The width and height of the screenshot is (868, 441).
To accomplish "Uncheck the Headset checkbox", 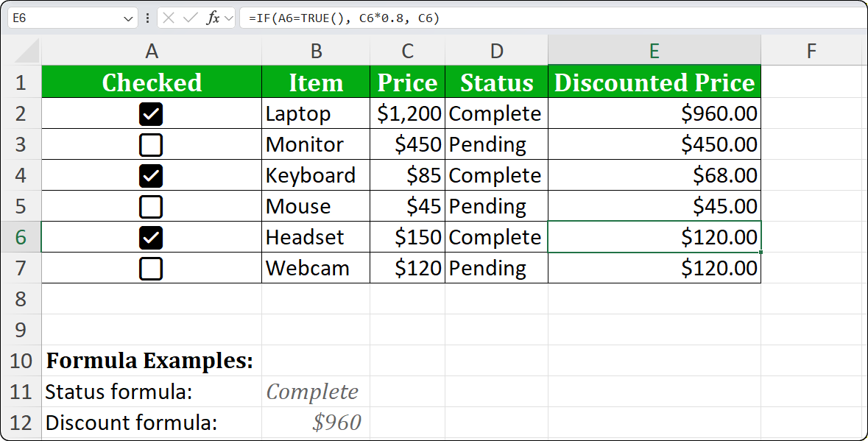I will tap(150, 237).
